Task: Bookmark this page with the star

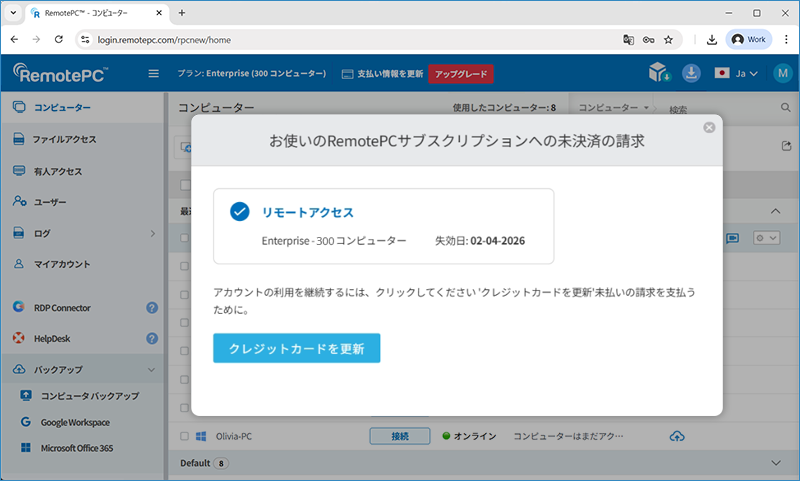Action: pos(668,40)
